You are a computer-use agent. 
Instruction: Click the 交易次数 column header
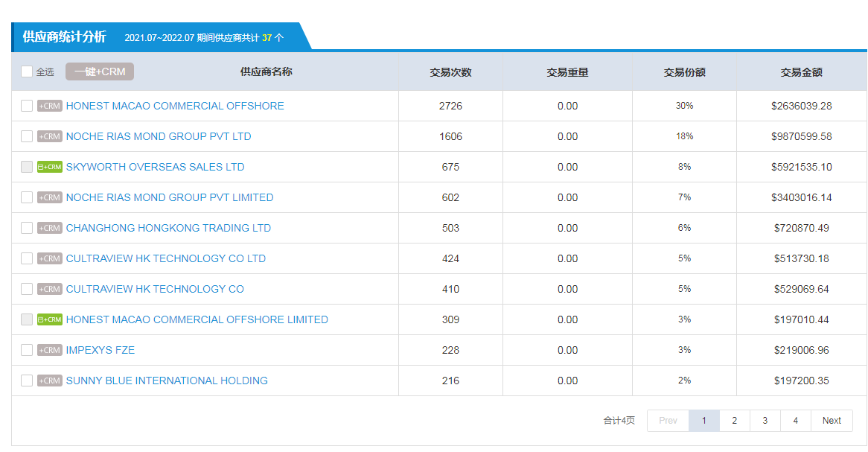pos(450,72)
